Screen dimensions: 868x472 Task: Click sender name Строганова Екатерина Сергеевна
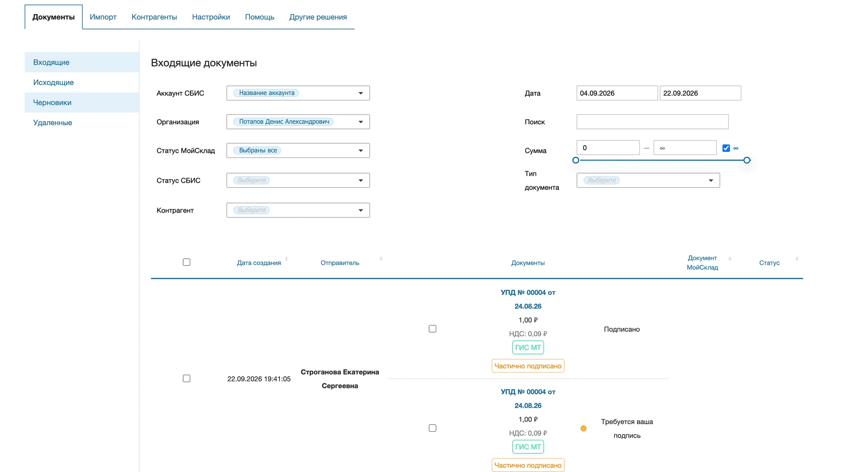(340, 379)
